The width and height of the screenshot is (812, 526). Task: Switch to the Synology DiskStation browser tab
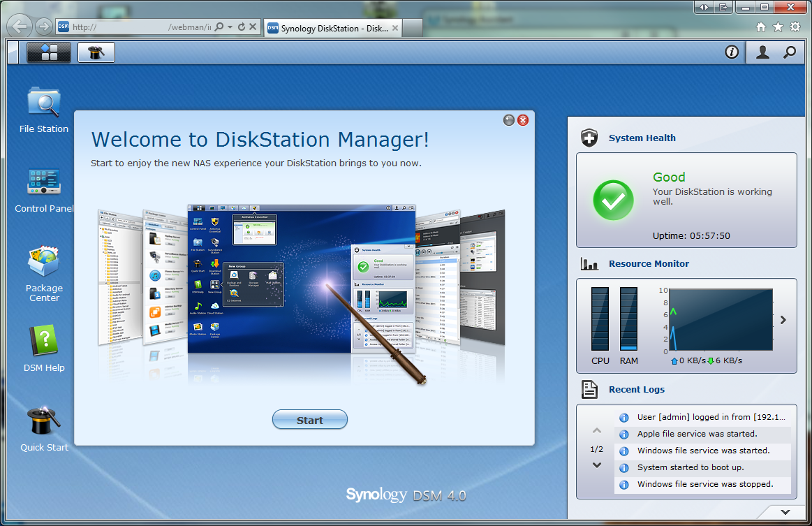(x=332, y=29)
